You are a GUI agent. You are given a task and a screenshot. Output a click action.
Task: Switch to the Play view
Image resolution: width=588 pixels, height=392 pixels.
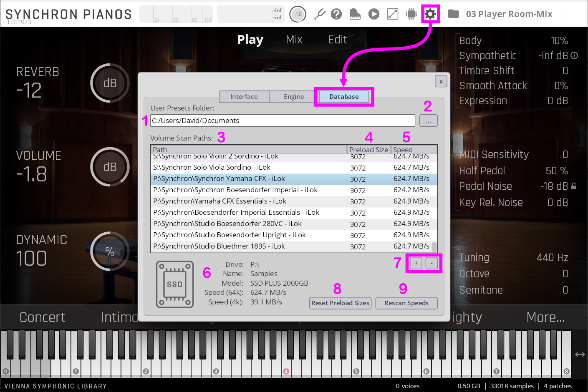[250, 40]
